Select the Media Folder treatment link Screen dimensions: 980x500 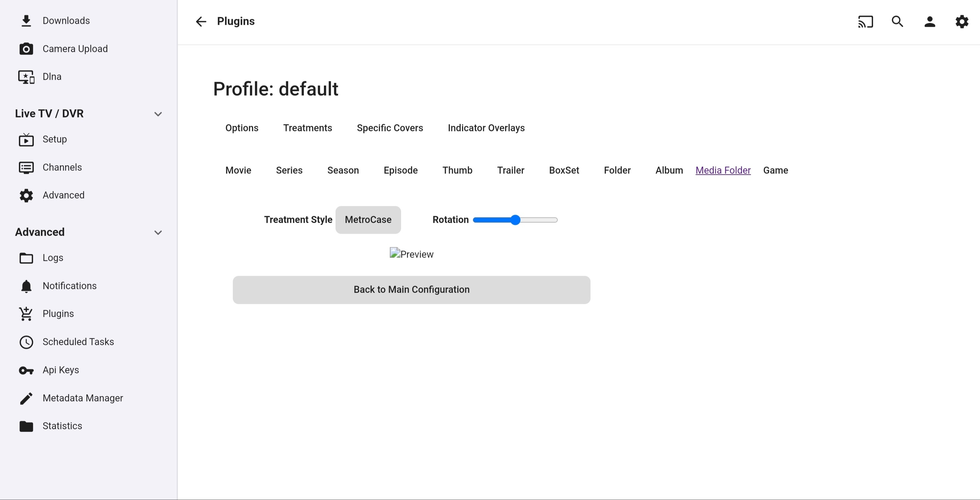pyautogui.click(x=723, y=170)
